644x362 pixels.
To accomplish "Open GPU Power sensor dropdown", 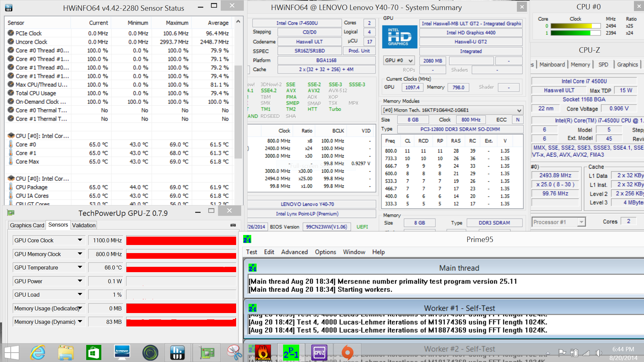I will 80,281.
